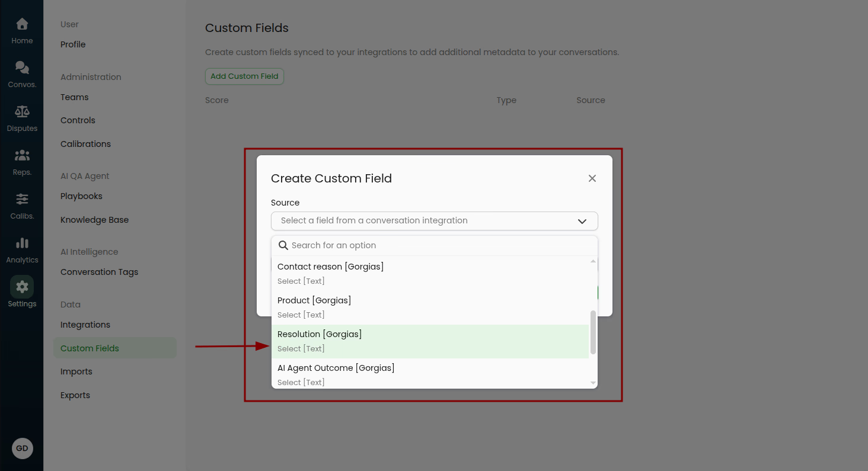868x471 pixels.
Task: Open the GD user avatar
Action: click(x=22, y=448)
